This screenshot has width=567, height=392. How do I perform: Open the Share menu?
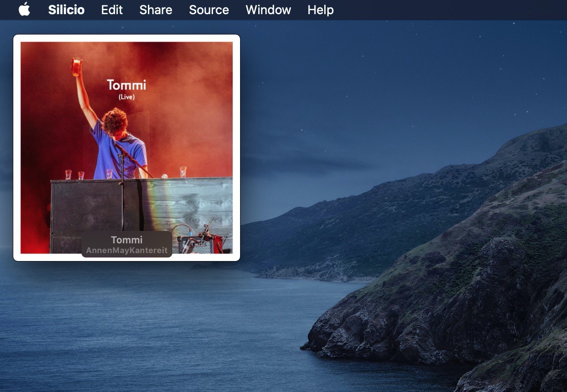(x=155, y=10)
